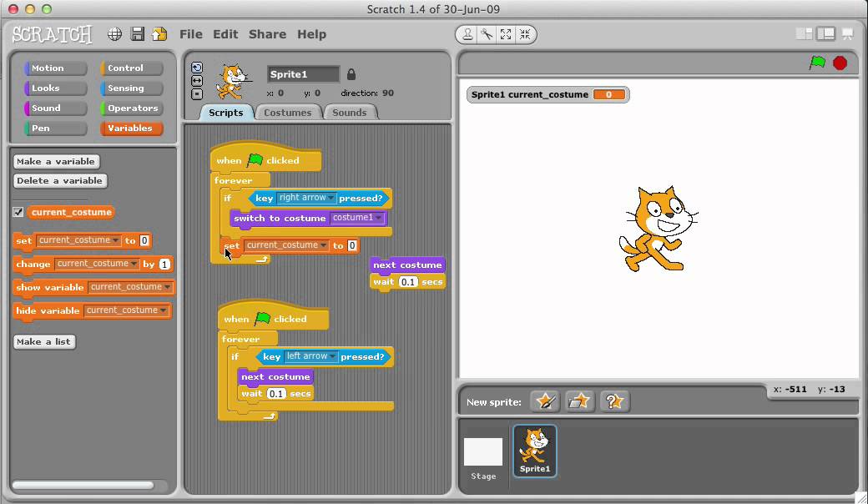Click the globe language icon
Viewport: 868px width, 504px height.
click(x=114, y=34)
